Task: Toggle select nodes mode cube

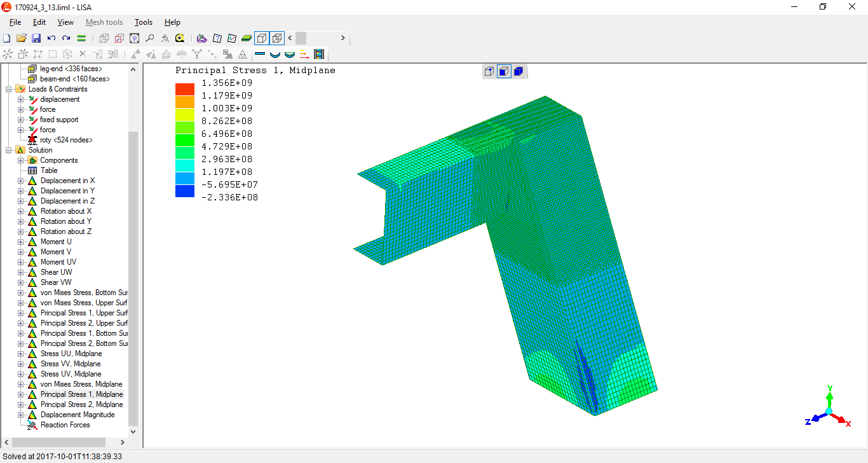Action: [489, 71]
